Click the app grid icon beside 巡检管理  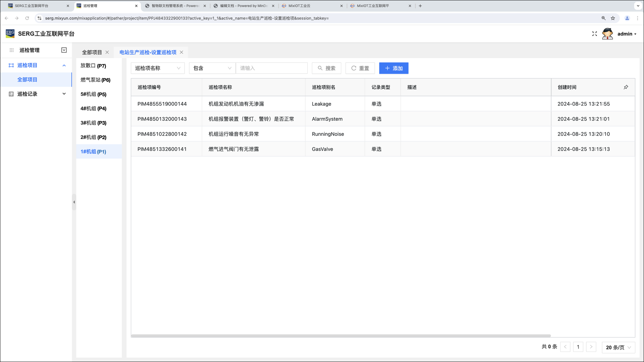point(11,50)
